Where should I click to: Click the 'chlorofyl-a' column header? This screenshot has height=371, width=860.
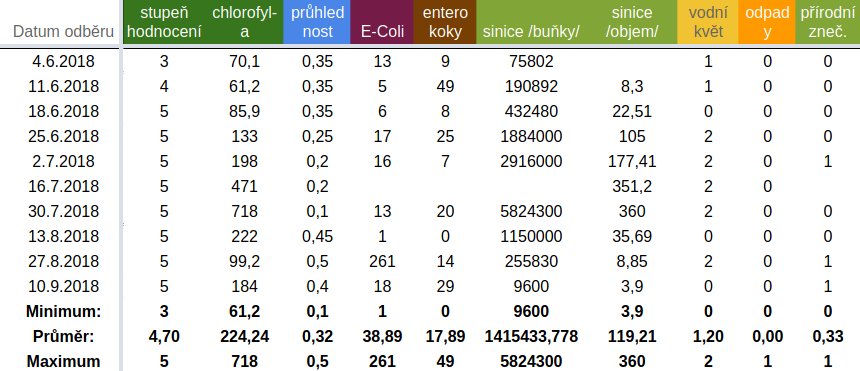[244, 22]
